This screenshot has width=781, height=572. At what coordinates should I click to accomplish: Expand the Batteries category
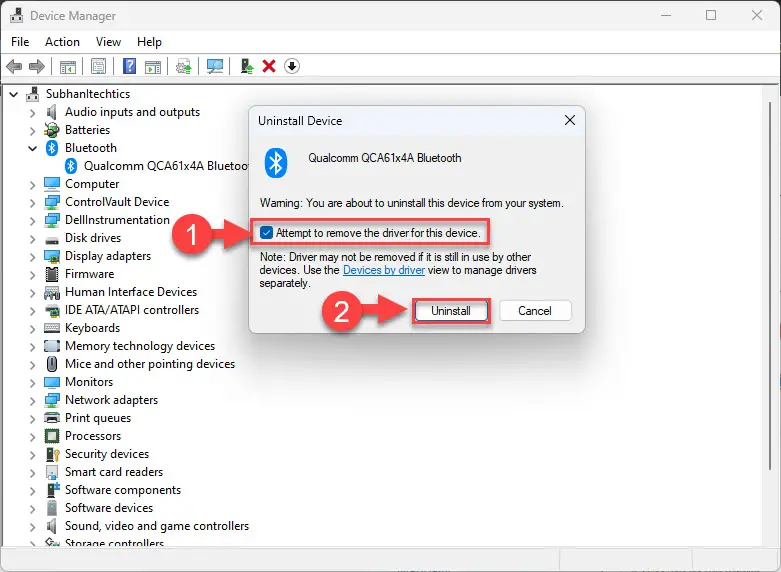coord(33,131)
